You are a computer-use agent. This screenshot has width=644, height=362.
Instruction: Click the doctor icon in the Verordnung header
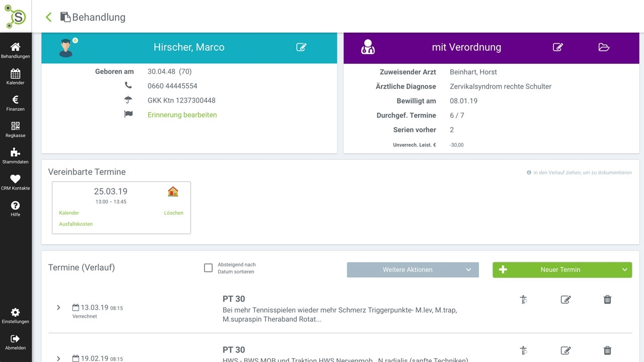[x=368, y=47]
